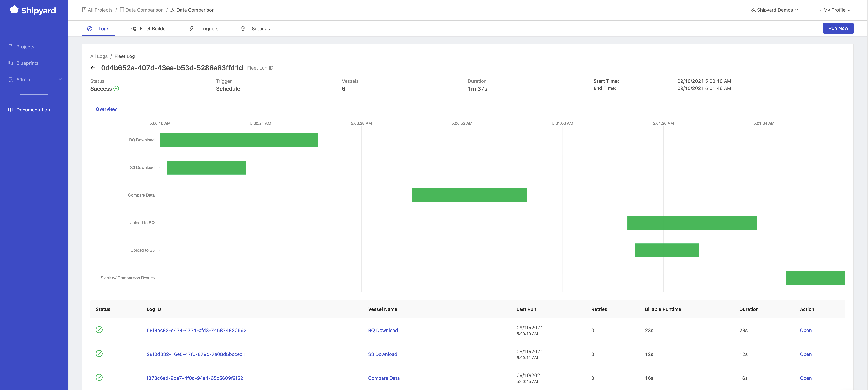Click the Compare Data vessel name link
Image resolution: width=868 pixels, height=390 pixels.
pyautogui.click(x=384, y=378)
